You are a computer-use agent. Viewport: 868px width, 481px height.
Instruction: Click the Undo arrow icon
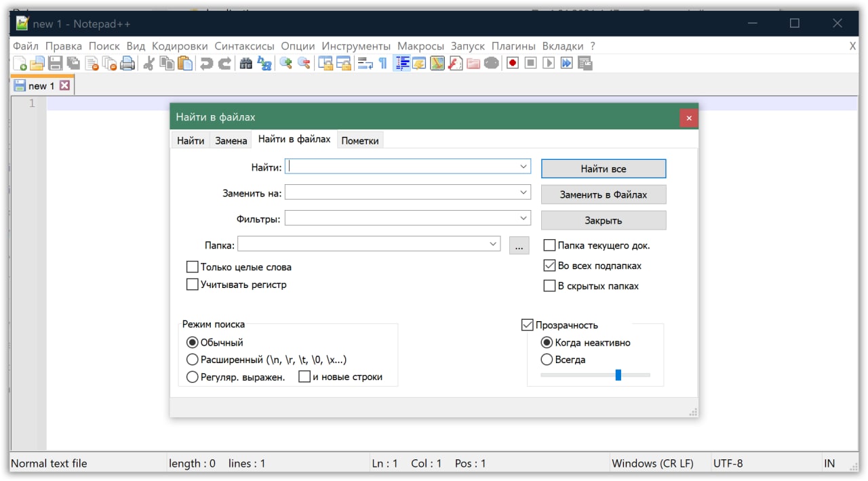pos(206,64)
